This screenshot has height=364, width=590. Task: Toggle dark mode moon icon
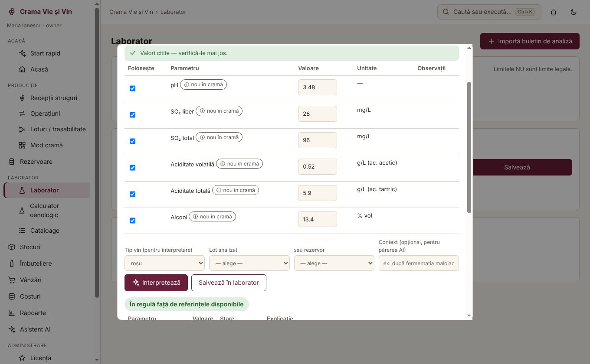pos(574,12)
